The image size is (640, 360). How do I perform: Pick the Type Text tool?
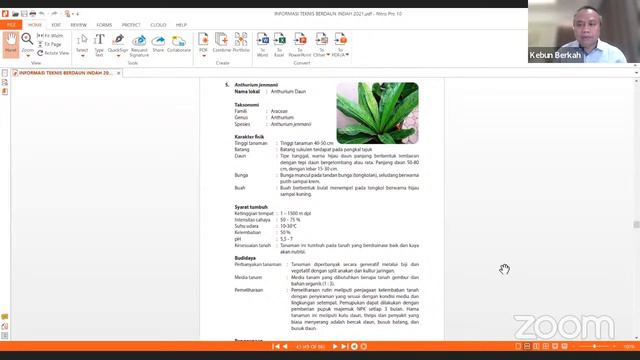click(99, 44)
